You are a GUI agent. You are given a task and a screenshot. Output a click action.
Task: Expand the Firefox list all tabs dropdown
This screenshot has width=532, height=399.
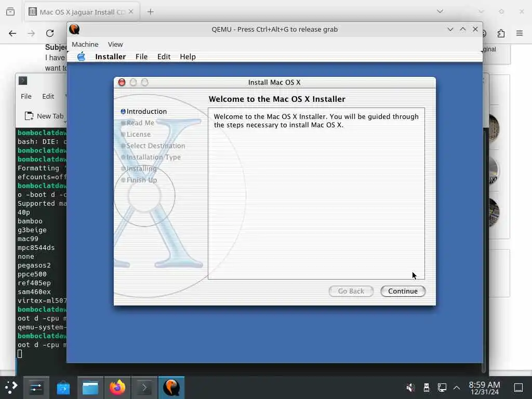tap(440, 11)
